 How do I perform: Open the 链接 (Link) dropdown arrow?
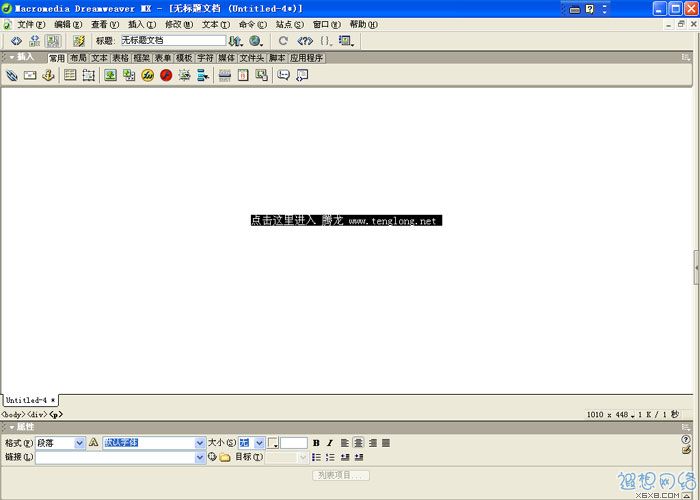(200, 457)
